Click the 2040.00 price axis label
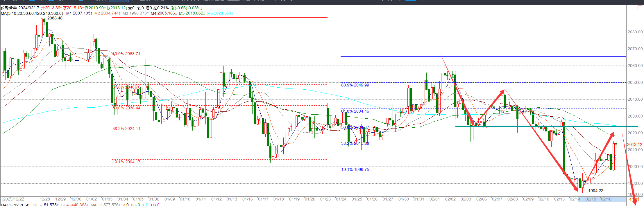 click(x=635, y=99)
